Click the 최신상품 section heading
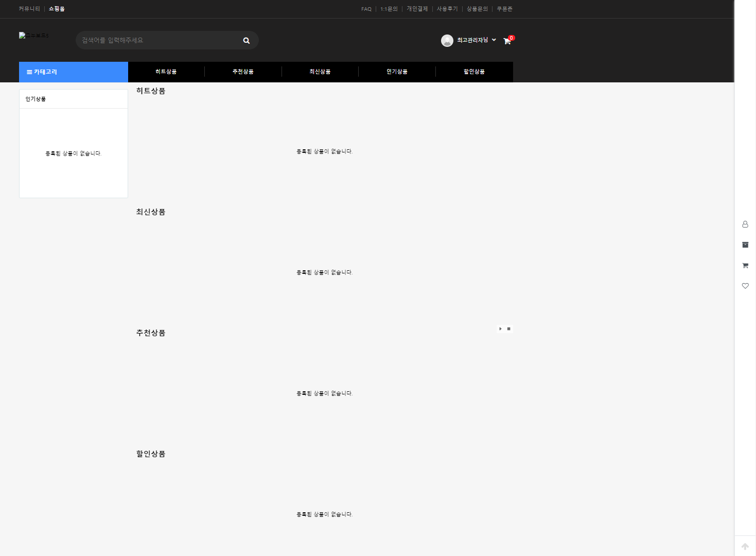The width and height of the screenshot is (756, 556). 151,212
